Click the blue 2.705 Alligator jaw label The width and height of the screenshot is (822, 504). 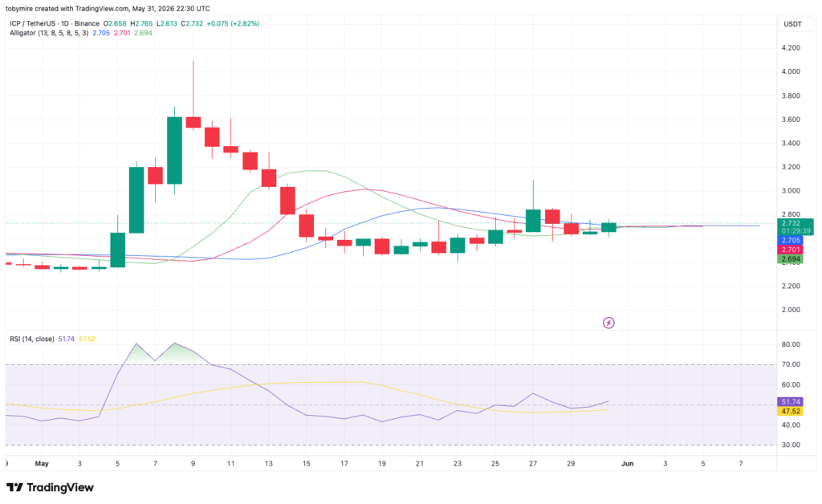tap(790, 241)
